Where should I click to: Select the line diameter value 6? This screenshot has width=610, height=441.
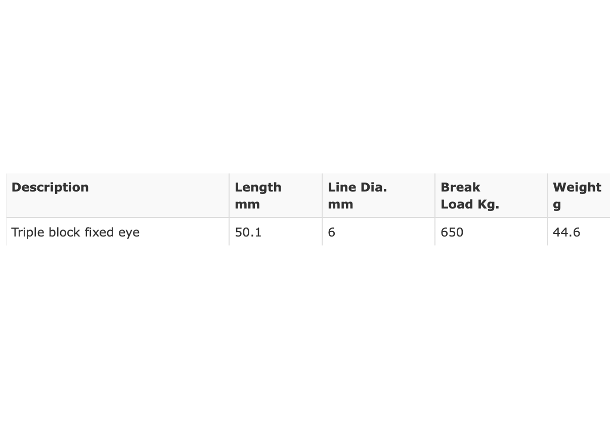coord(331,232)
